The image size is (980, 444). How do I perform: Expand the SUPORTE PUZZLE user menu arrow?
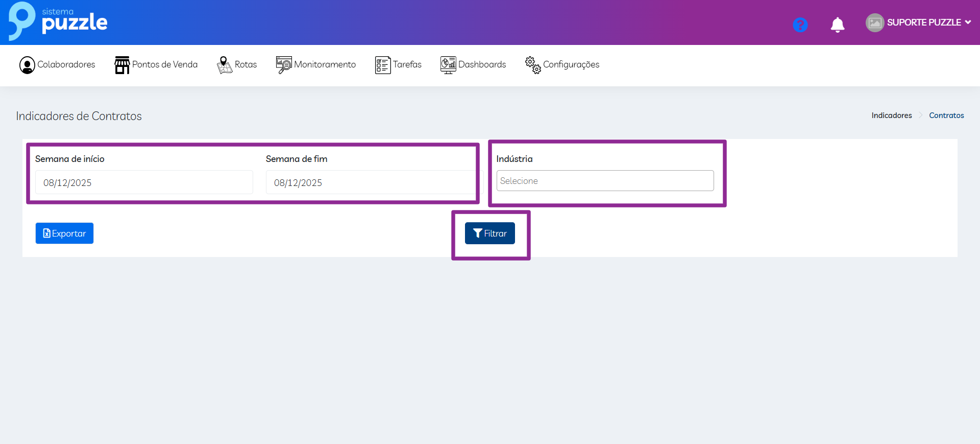pyautogui.click(x=968, y=22)
